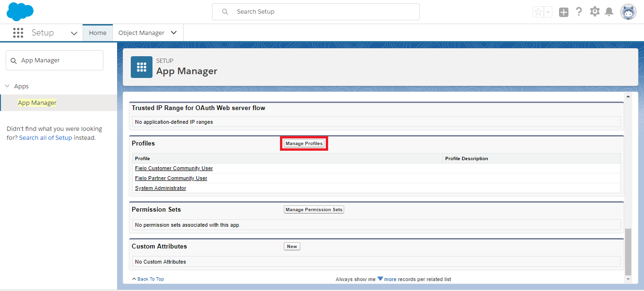Screen dimensions: 644x291
Task: Click No application-defined IP ranges text
Action: [174, 122]
